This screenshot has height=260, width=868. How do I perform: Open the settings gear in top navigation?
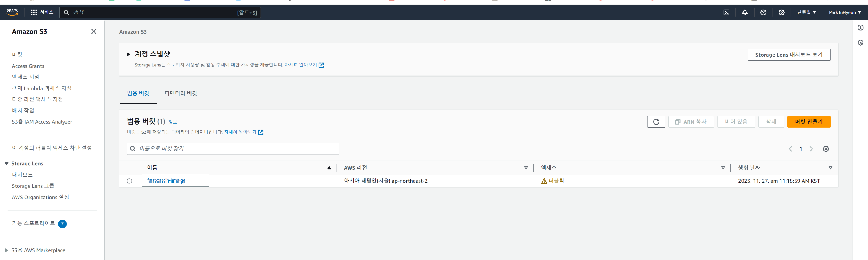(x=781, y=12)
